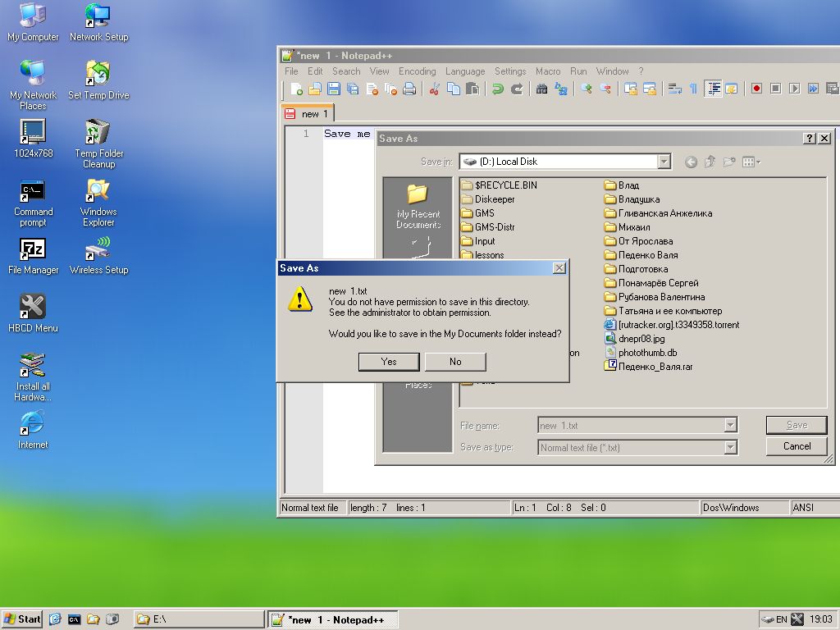This screenshot has height=630, width=840.
Task: Click the Cut scissors icon
Action: click(435, 89)
